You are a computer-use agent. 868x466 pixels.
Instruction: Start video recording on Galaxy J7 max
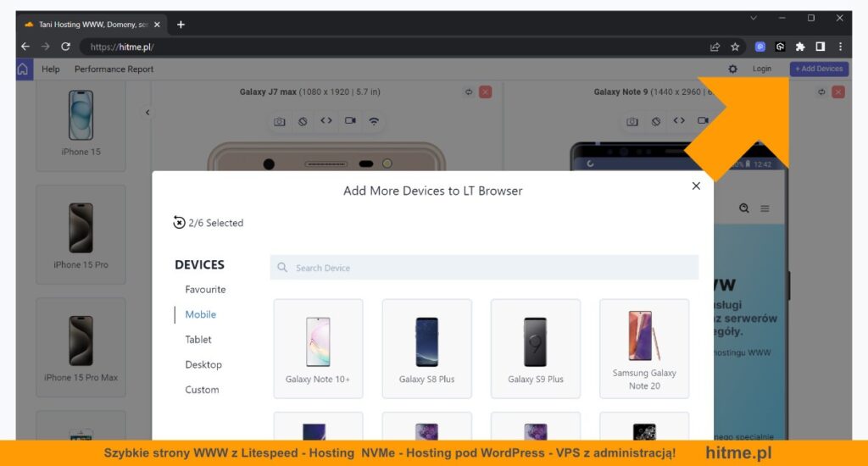click(x=350, y=120)
